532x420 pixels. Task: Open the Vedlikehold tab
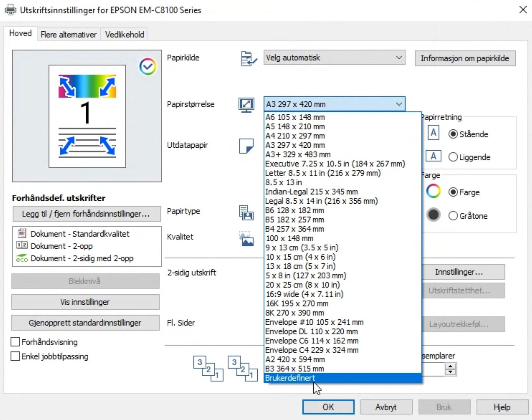[124, 35]
